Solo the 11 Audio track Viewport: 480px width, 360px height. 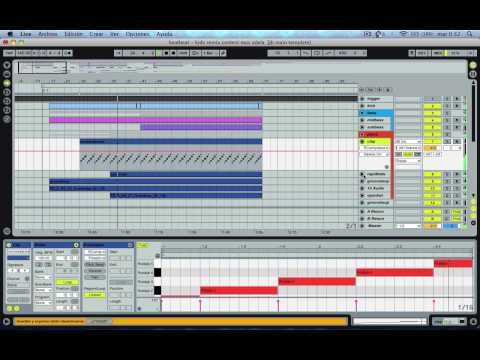coord(447,188)
